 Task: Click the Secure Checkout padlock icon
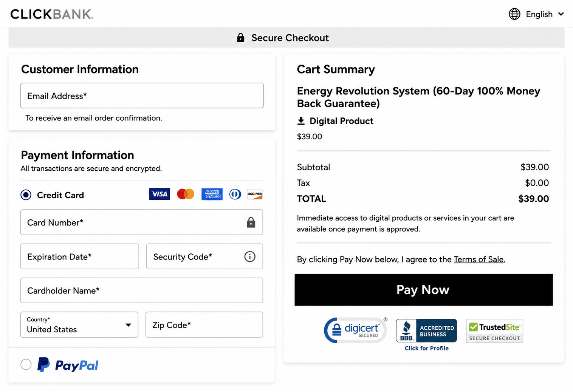tap(240, 38)
